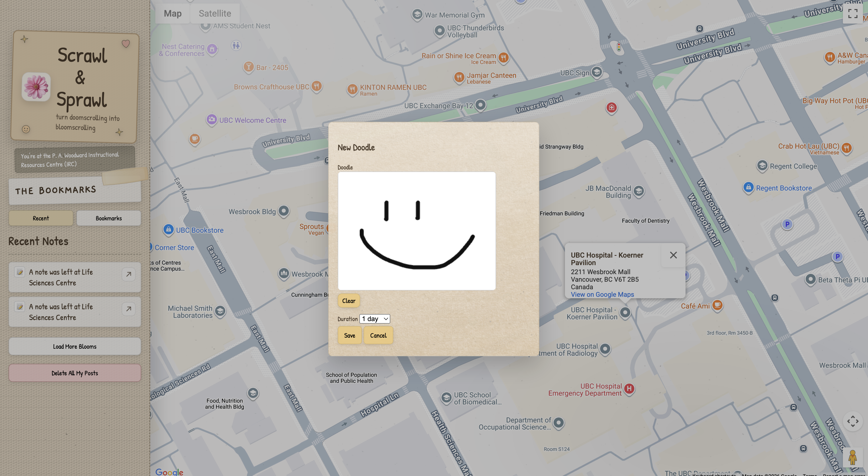
Task: Close the UBC Hospital info window
Action: point(673,255)
